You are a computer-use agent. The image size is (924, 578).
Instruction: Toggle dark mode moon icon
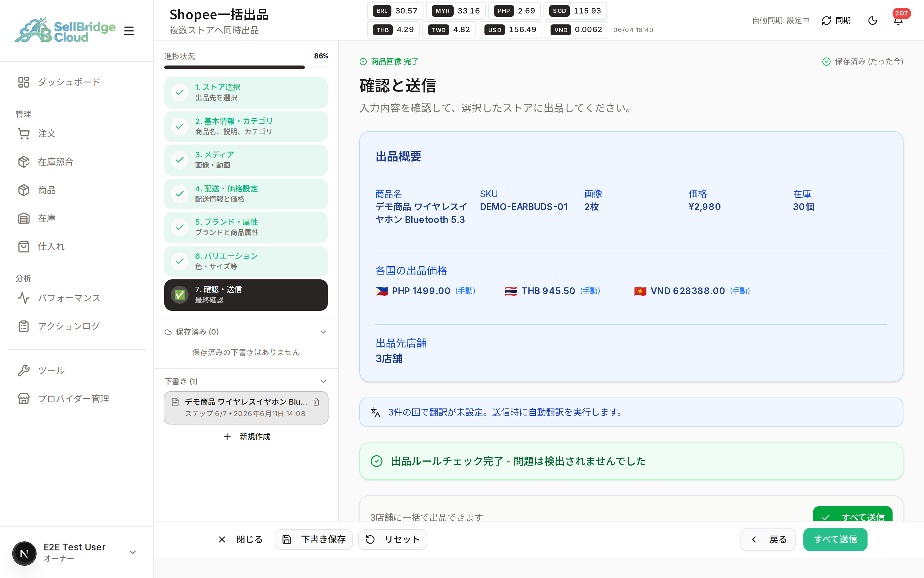872,21
